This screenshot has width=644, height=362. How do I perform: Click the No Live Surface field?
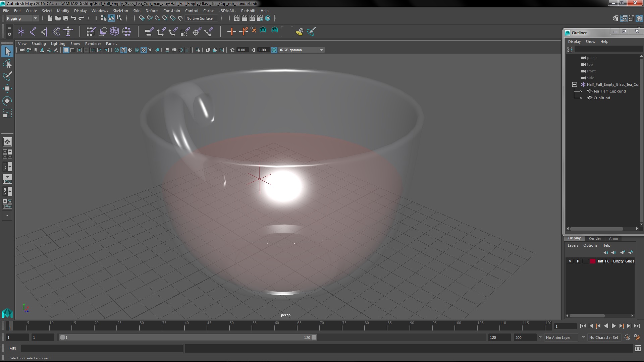tap(202, 18)
